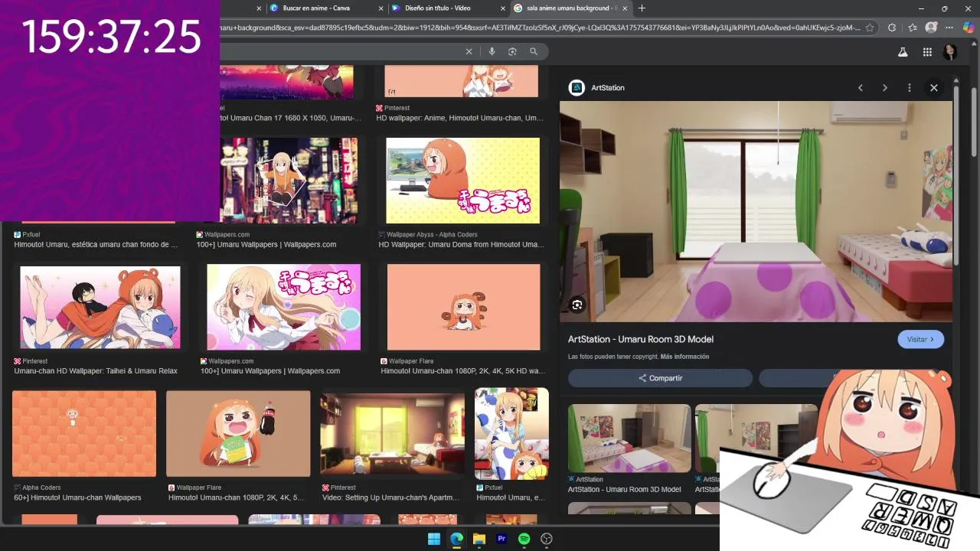Open Google Lens image search icon

(512, 51)
